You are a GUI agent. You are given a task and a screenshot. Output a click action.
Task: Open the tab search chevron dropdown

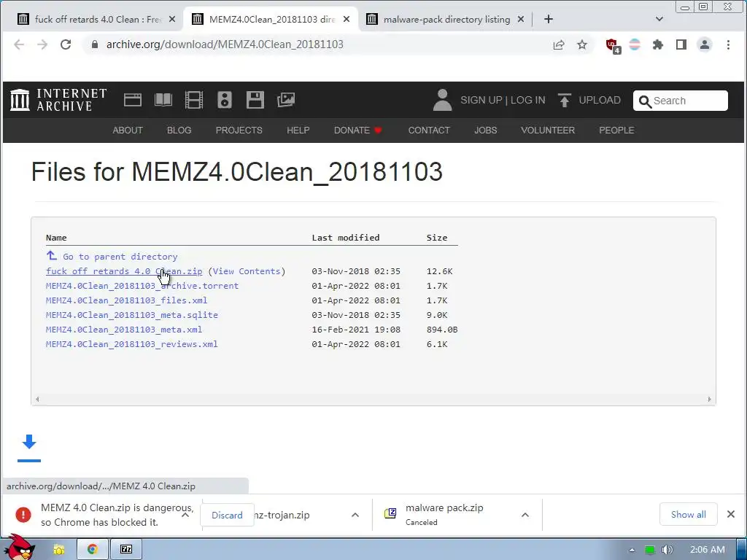[659, 19]
